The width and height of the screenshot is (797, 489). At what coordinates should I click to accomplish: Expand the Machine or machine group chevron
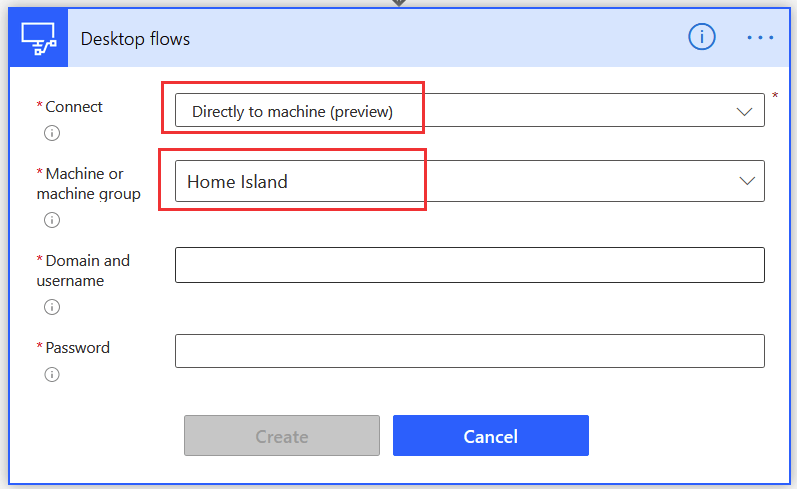coord(747,180)
